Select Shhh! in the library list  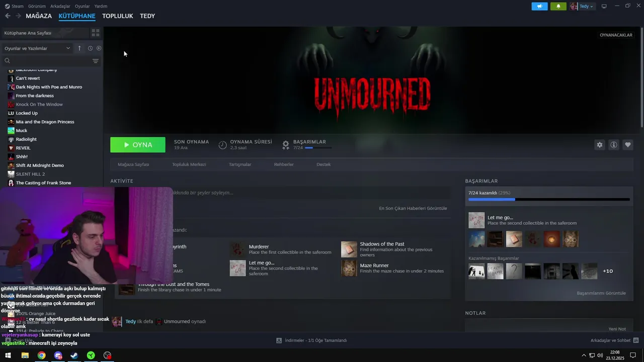22,157
